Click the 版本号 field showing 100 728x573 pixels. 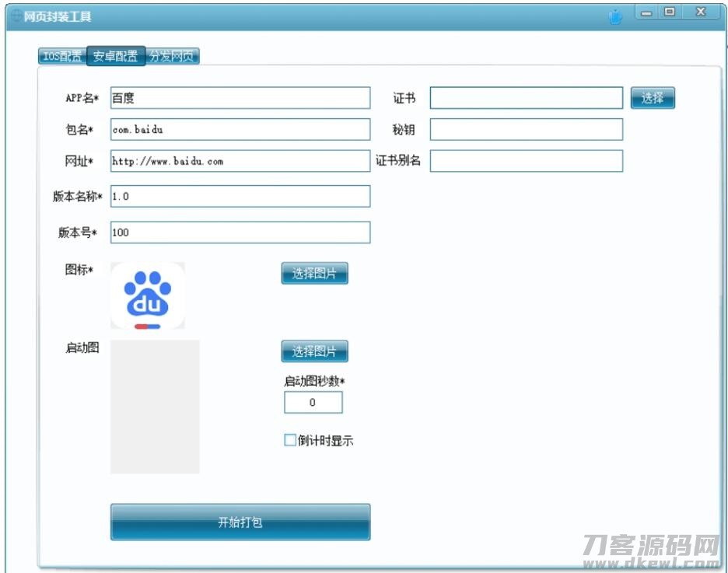pos(240,232)
